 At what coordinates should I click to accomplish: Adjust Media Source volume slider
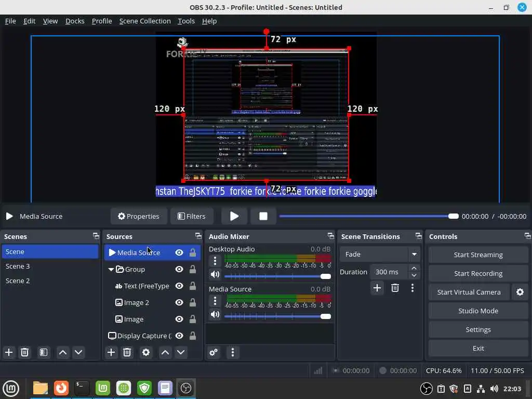[277, 316]
